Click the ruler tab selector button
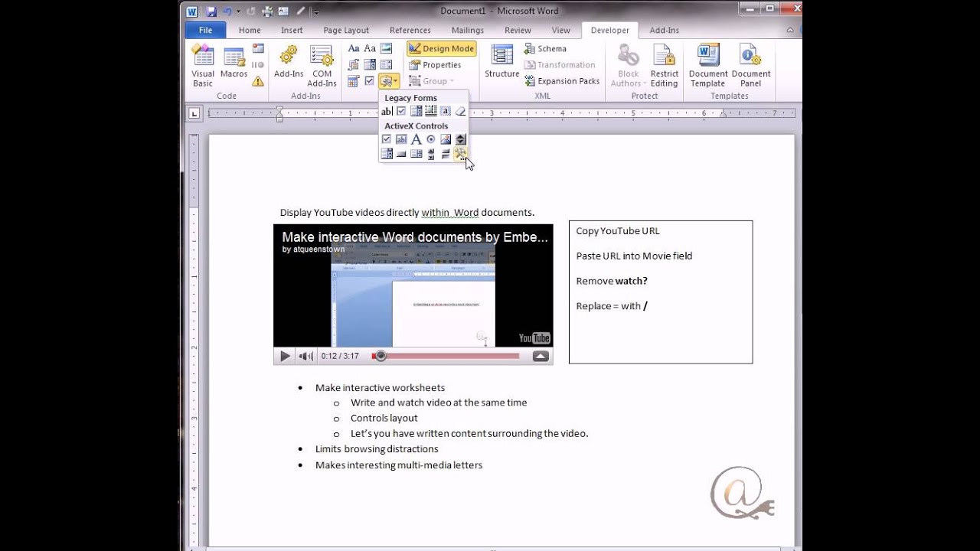Image resolution: width=980 pixels, height=551 pixels. (x=194, y=113)
